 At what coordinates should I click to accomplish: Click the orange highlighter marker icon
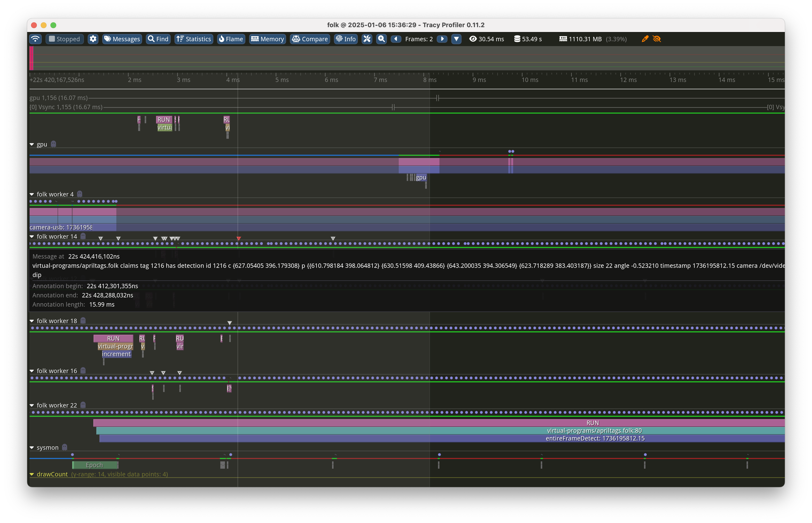pyautogui.click(x=645, y=39)
